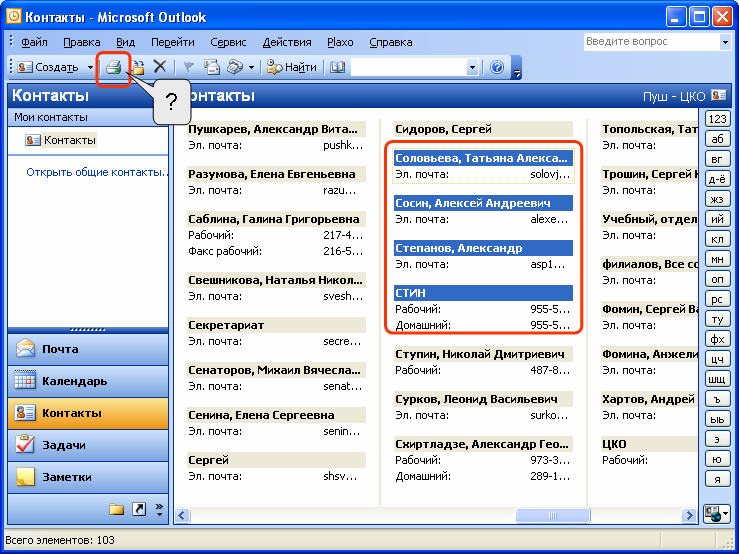Open the Вид menu
Viewport: 739px width, 554px height.
[125, 42]
